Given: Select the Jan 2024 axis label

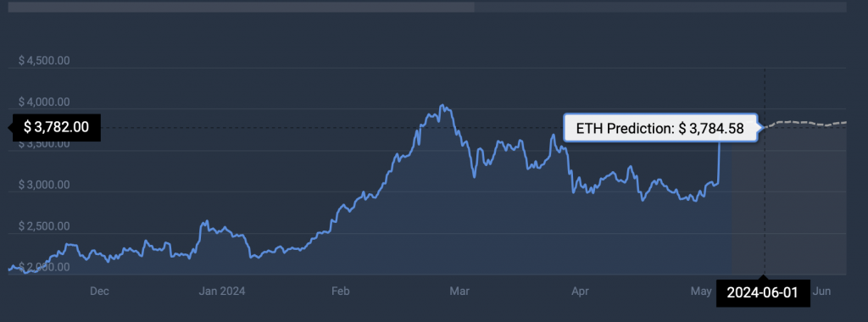Looking at the screenshot, I should click(x=221, y=291).
